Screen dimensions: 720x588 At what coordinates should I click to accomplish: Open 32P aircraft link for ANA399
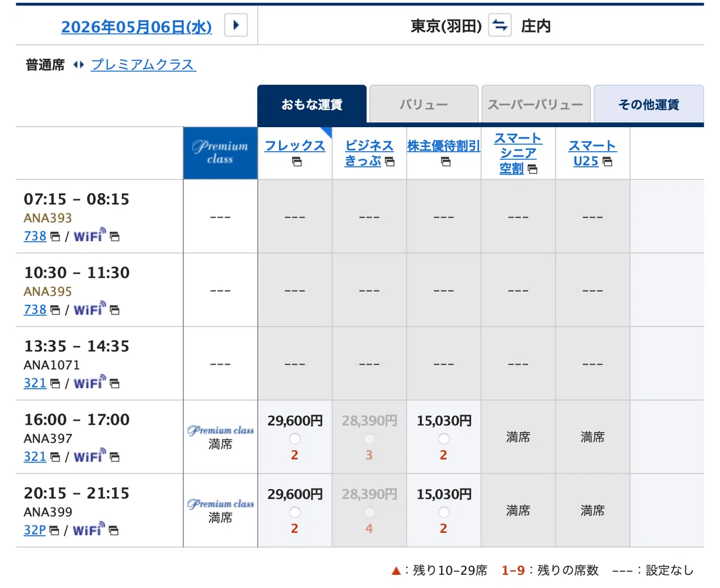tap(35, 530)
